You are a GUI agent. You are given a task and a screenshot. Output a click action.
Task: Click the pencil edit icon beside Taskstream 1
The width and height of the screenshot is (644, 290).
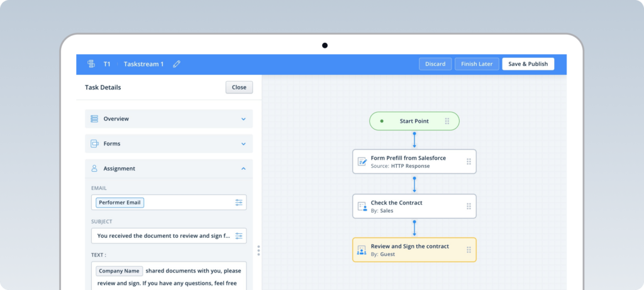click(177, 64)
